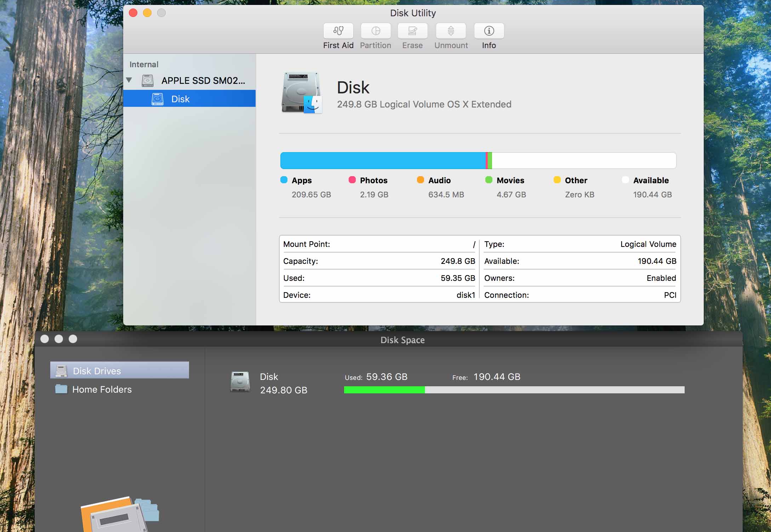The image size is (771, 532).
Task: Click the Type Logical Volume value
Action: pos(648,244)
